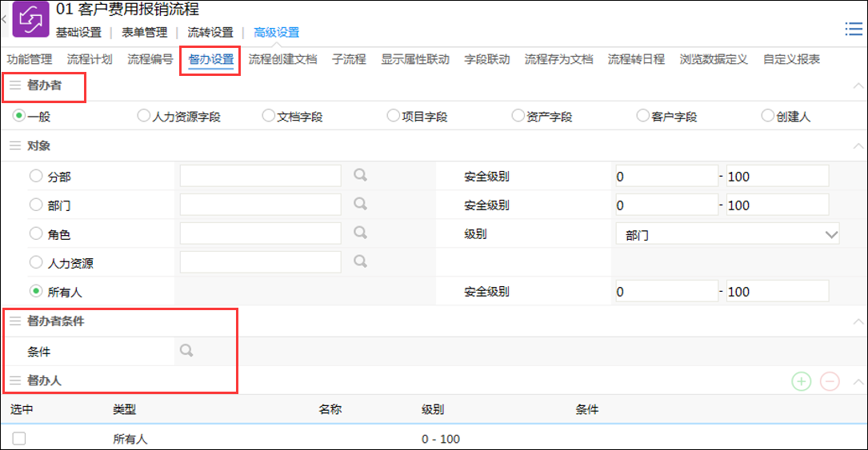Switch to 流程存为文档 sub-tab
The height and width of the screenshot is (450, 868).
click(x=558, y=59)
